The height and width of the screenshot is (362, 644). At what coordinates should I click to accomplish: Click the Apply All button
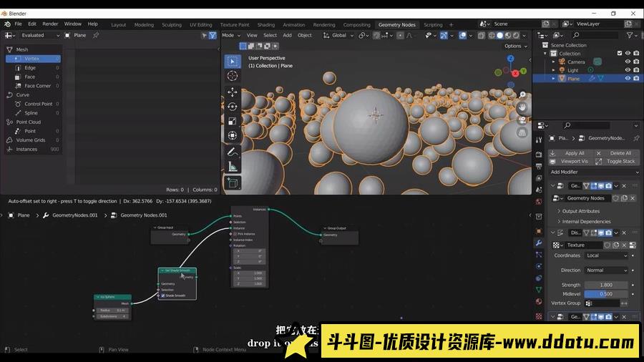pyautogui.click(x=571, y=153)
